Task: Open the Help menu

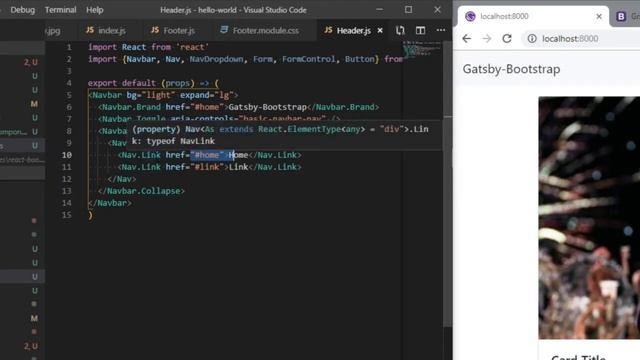Action: [x=95, y=10]
